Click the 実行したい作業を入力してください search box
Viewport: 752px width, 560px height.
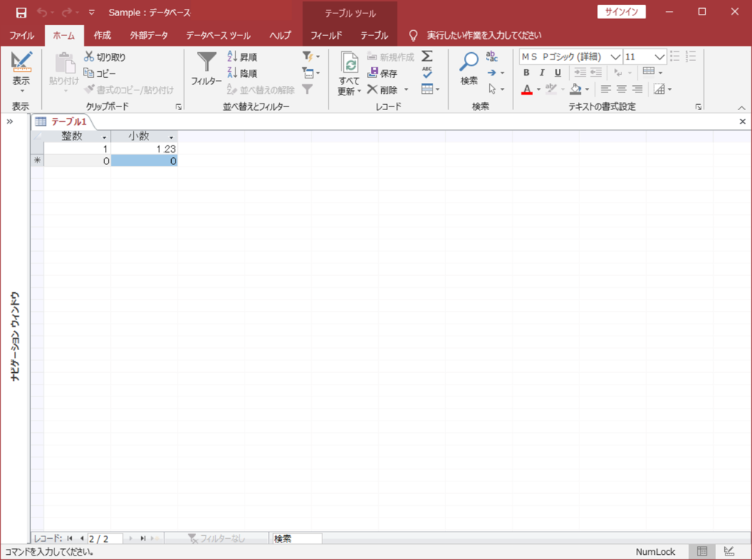tap(484, 35)
